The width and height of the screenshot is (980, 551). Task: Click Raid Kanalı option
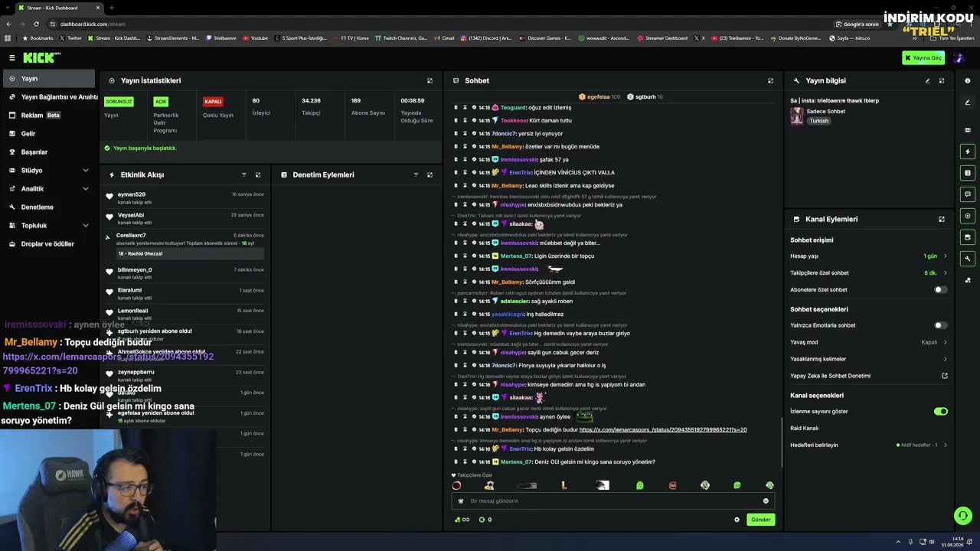click(x=805, y=429)
